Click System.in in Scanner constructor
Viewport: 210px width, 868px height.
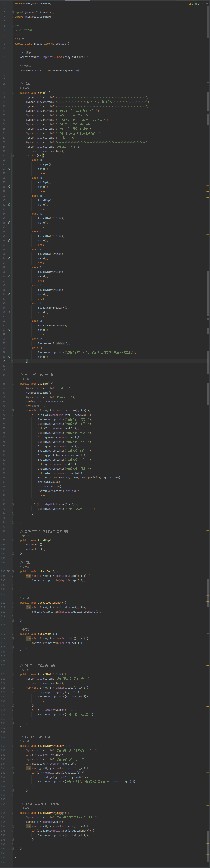pyautogui.click(x=71, y=70)
